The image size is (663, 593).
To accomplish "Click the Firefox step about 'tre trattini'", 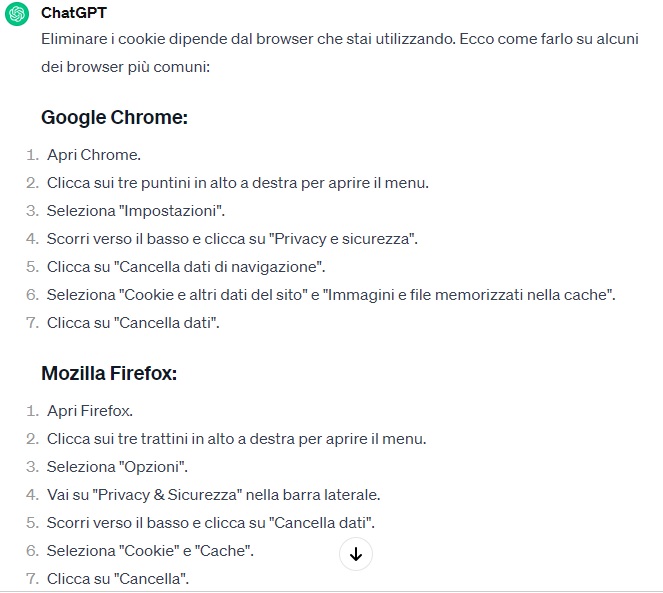I will [236, 439].
